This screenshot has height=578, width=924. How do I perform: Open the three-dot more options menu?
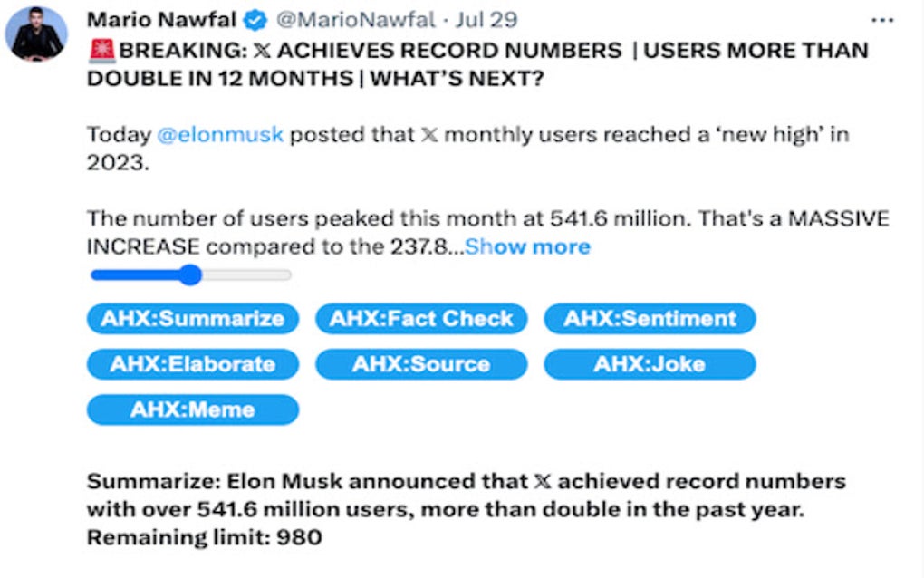[881, 21]
